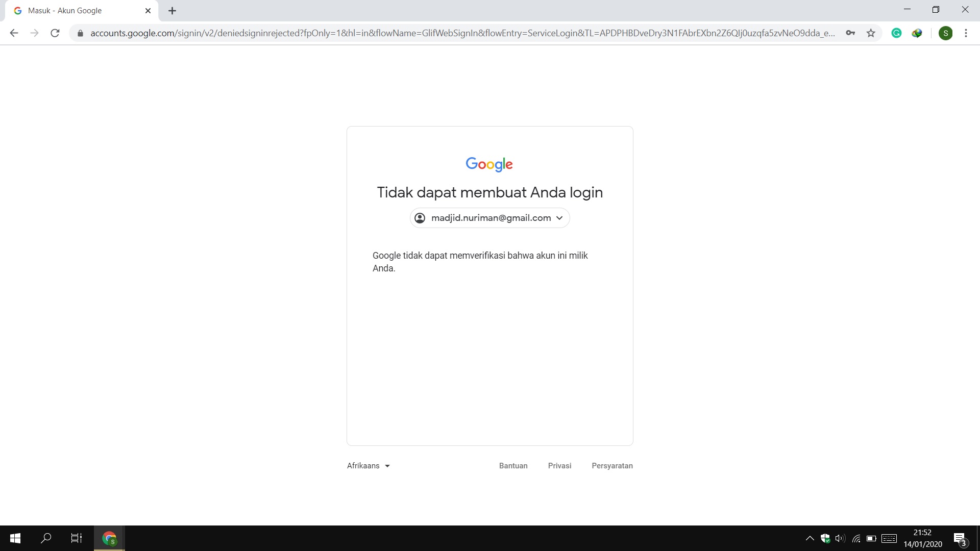Viewport: 980px width, 551px height.
Task: Expand the madjid.nuriman@gmail.com account switcher
Action: coord(489,218)
